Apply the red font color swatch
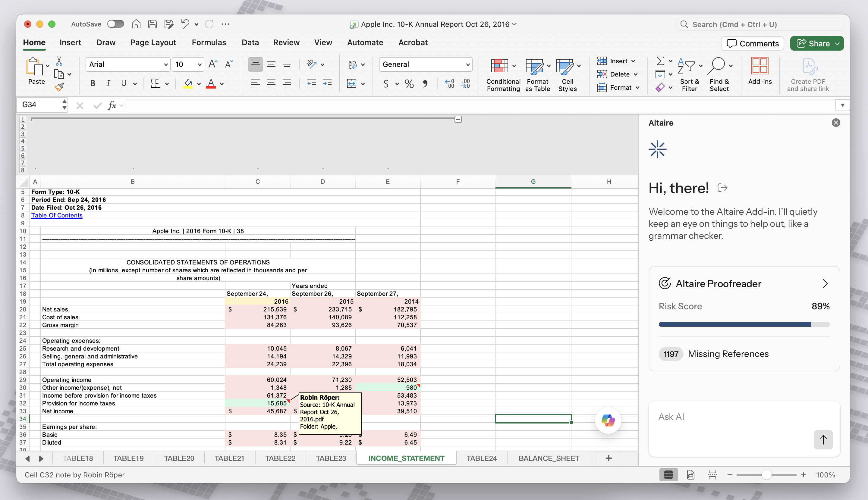This screenshot has width=868, height=500. click(211, 84)
